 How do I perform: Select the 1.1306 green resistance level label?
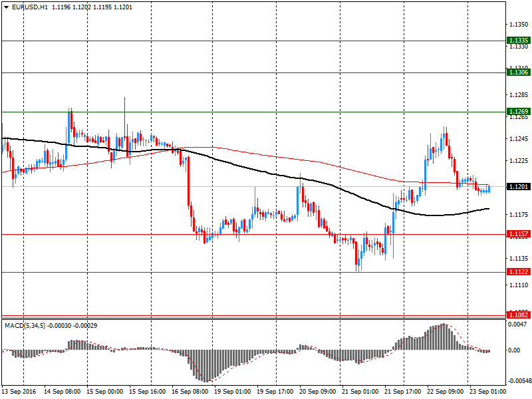click(519, 72)
